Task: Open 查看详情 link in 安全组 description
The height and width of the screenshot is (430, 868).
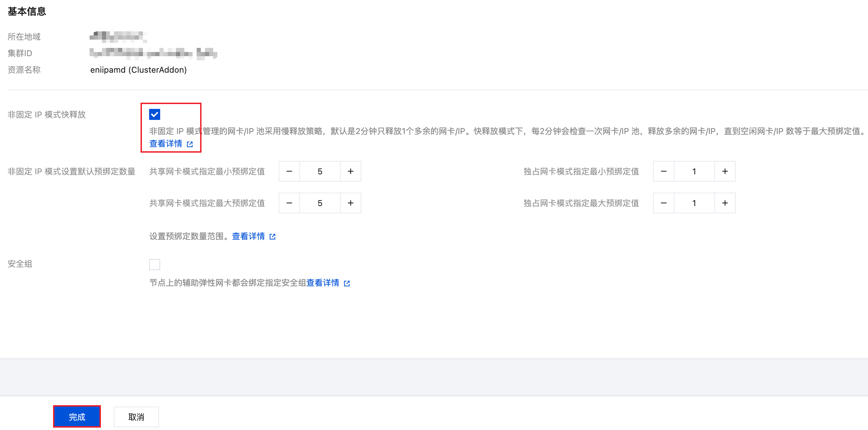Action: point(323,283)
